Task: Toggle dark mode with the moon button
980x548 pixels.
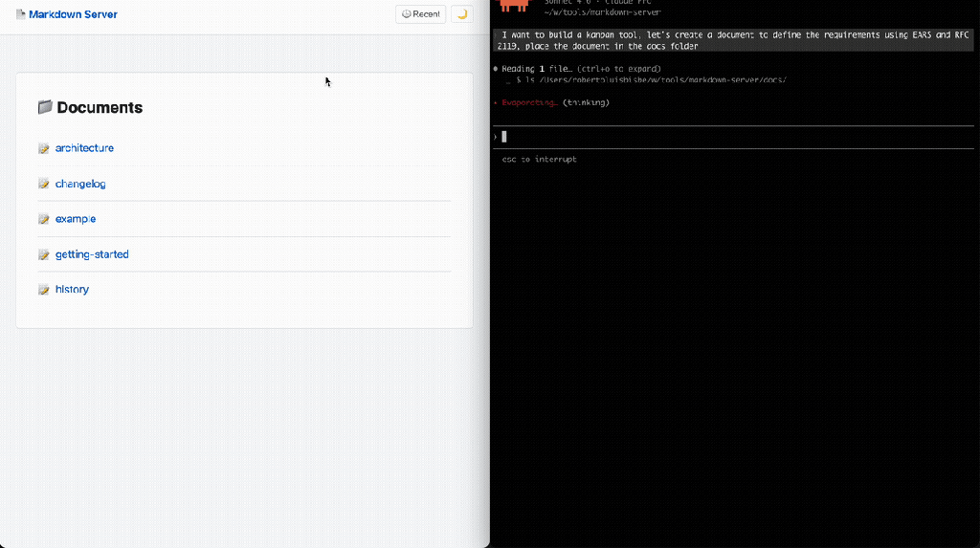Action: click(461, 14)
